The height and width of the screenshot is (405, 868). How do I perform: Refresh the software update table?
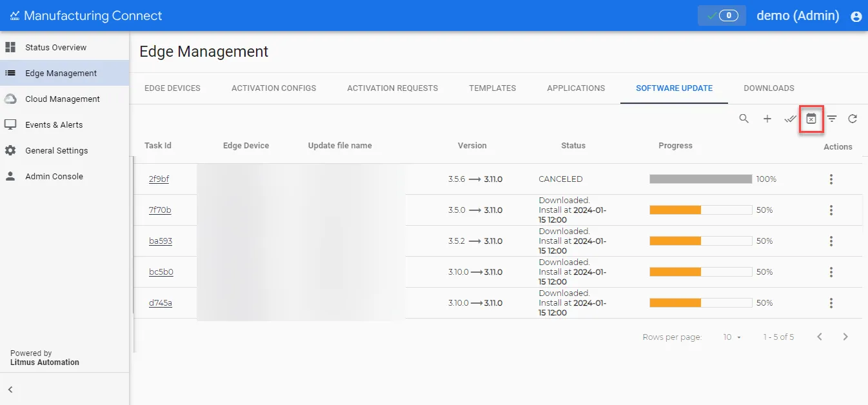[x=853, y=119]
